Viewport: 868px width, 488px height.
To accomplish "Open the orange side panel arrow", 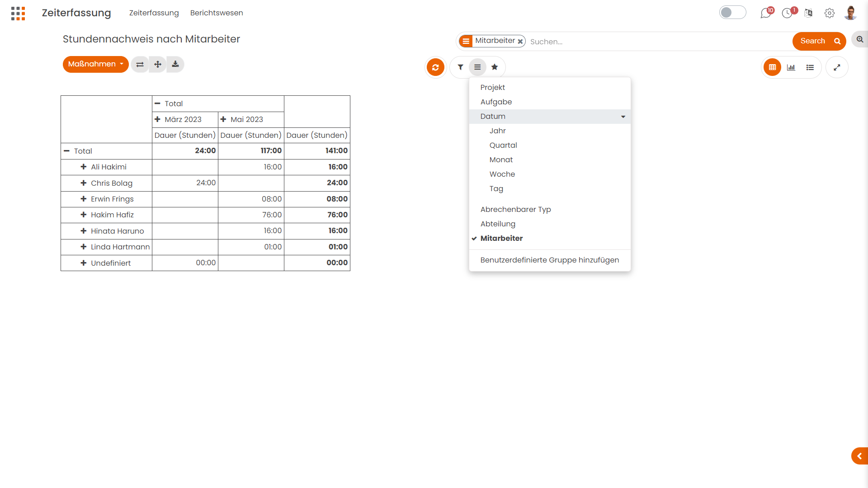I will [860, 456].
